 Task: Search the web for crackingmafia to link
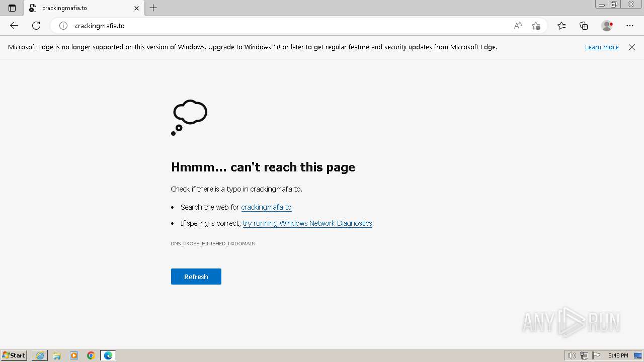point(266,207)
